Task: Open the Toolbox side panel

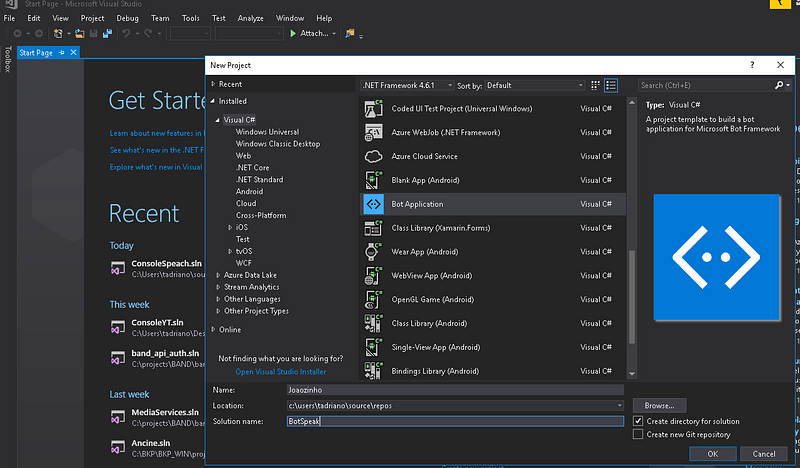Action: 8,59
